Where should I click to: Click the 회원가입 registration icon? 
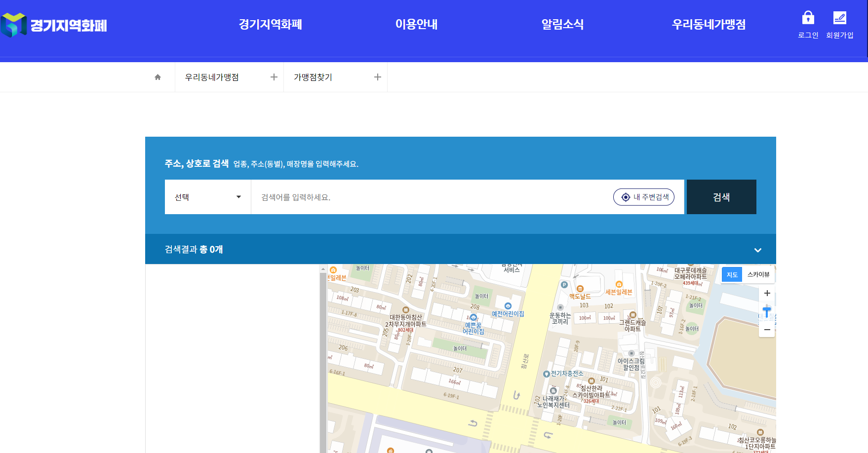(840, 18)
